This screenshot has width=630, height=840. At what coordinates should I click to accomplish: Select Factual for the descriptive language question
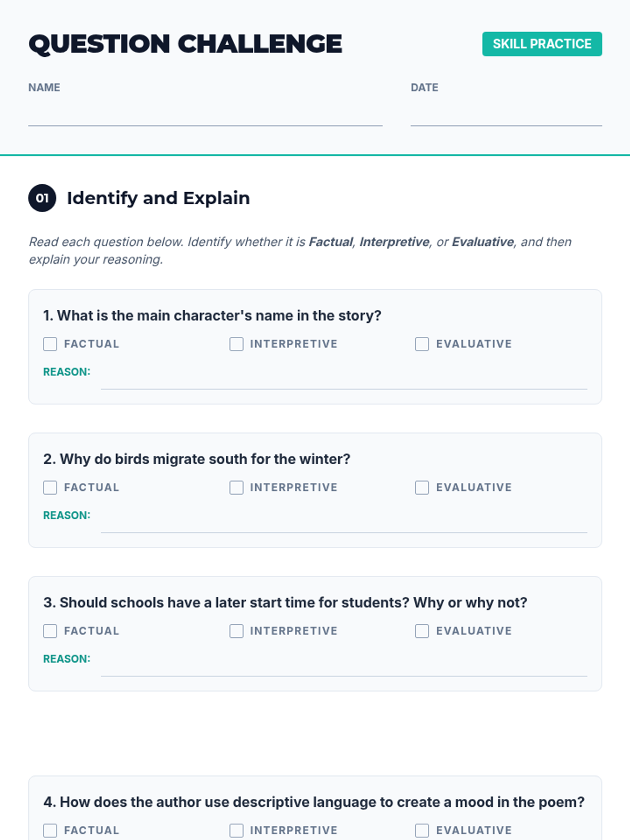tap(50, 831)
